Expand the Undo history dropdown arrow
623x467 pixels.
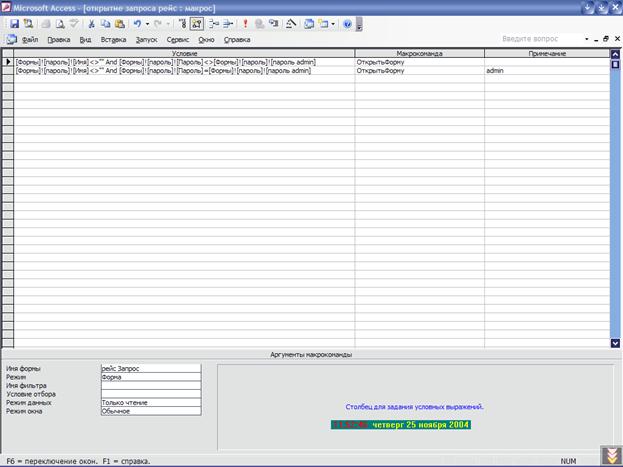click(x=147, y=23)
